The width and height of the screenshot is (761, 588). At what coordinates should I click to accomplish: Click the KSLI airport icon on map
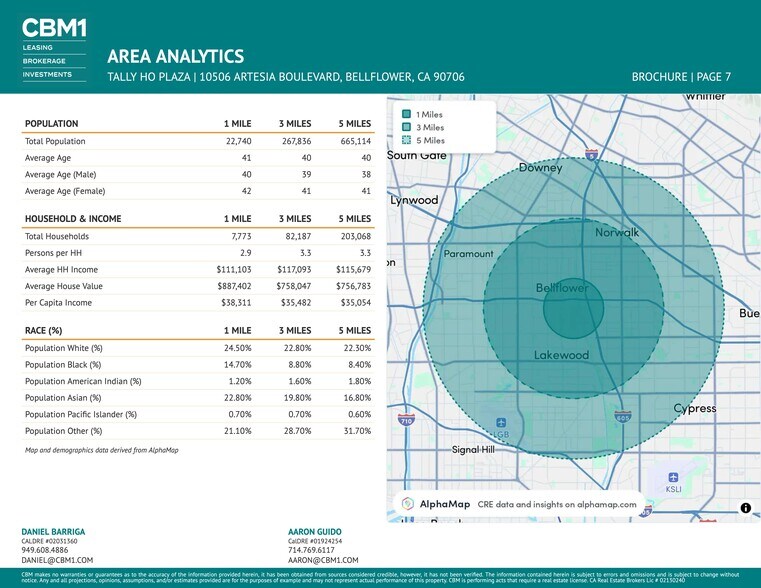click(x=673, y=478)
